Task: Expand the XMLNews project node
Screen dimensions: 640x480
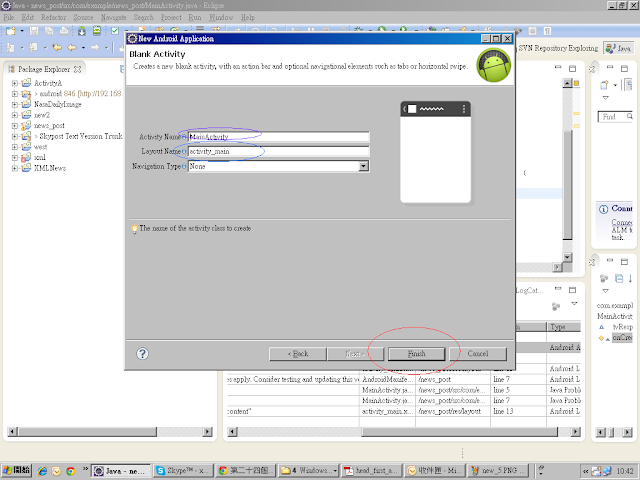Action: pyautogui.click(x=15, y=168)
